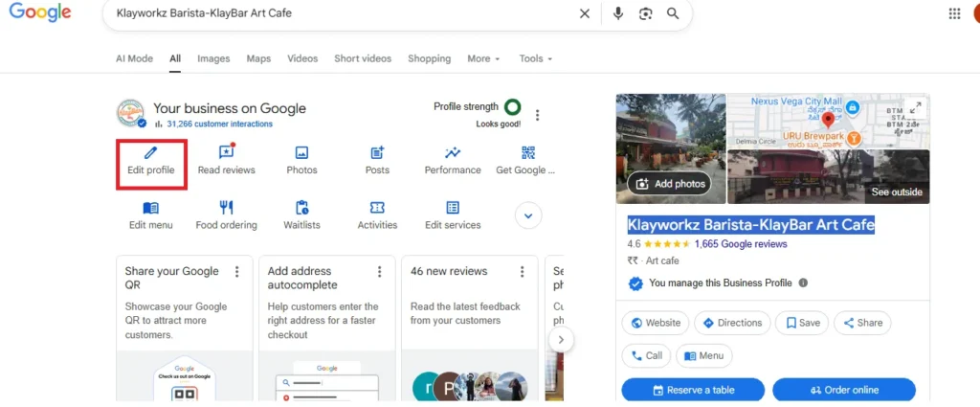
Task: Get Directions to the cafe
Action: 732,324
